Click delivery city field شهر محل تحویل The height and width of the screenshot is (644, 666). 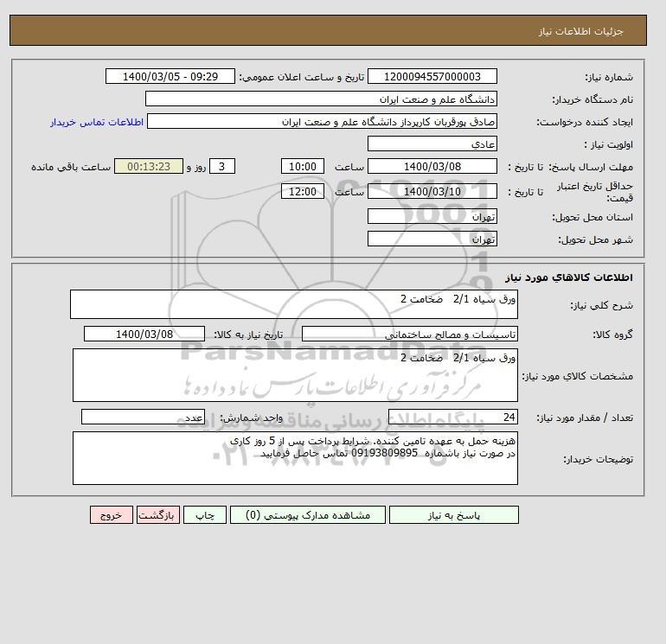point(432,239)
